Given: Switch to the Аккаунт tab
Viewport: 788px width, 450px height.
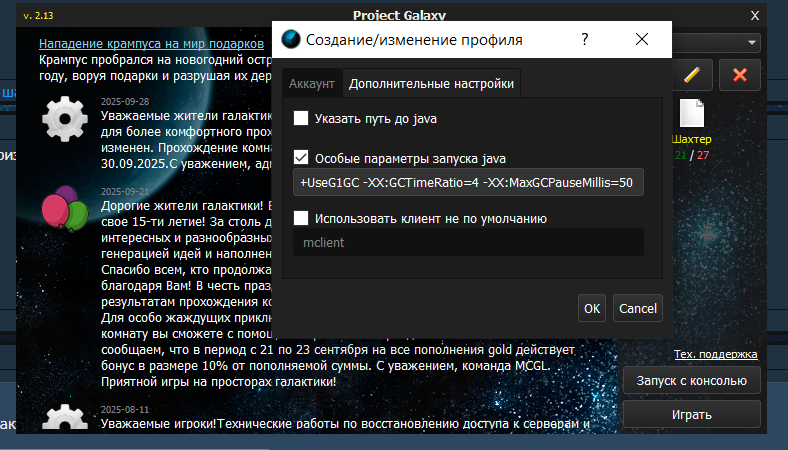Looking at the screenshot, I should 311,84.
